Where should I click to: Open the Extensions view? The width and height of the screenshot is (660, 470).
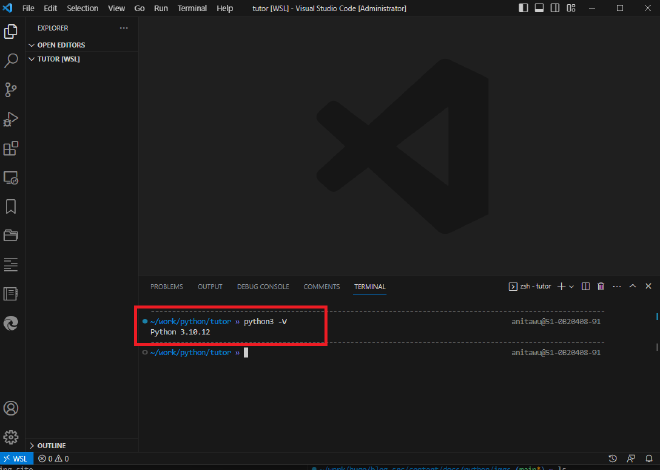coord(11,148)
